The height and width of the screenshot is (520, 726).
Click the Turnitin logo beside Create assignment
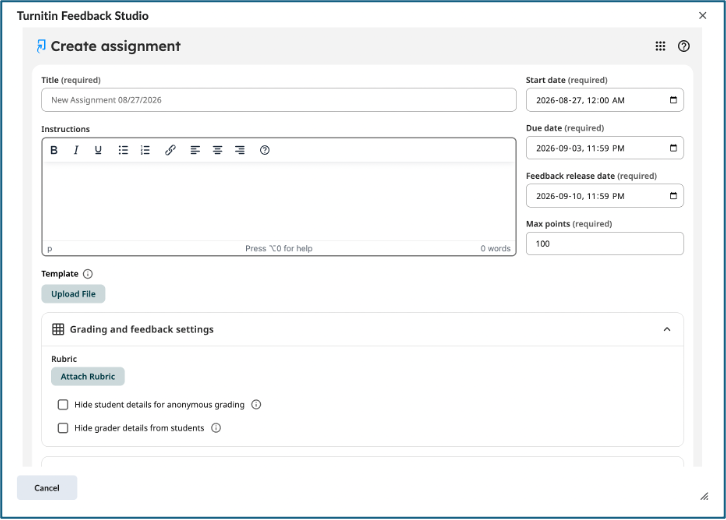(41, 46)
